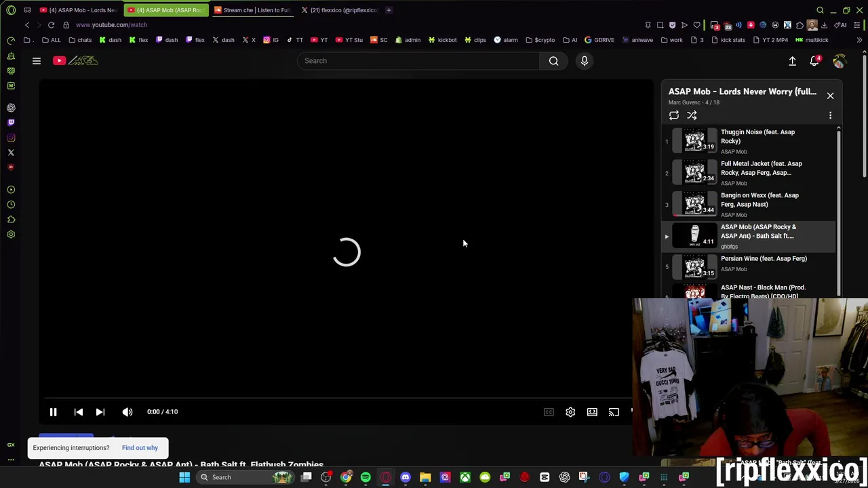Open Windows Start menu
This screenshot has height=488, width=868.
(x=184, y=477)
